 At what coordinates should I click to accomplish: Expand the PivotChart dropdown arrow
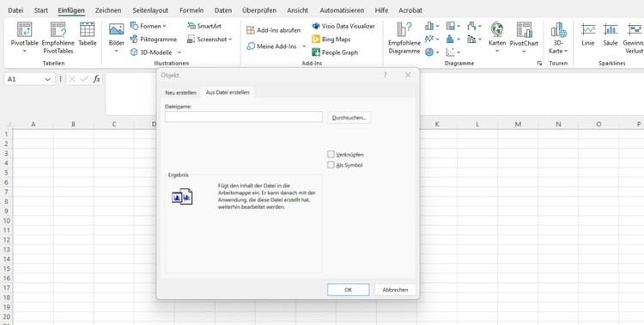[x=524, y=51]
